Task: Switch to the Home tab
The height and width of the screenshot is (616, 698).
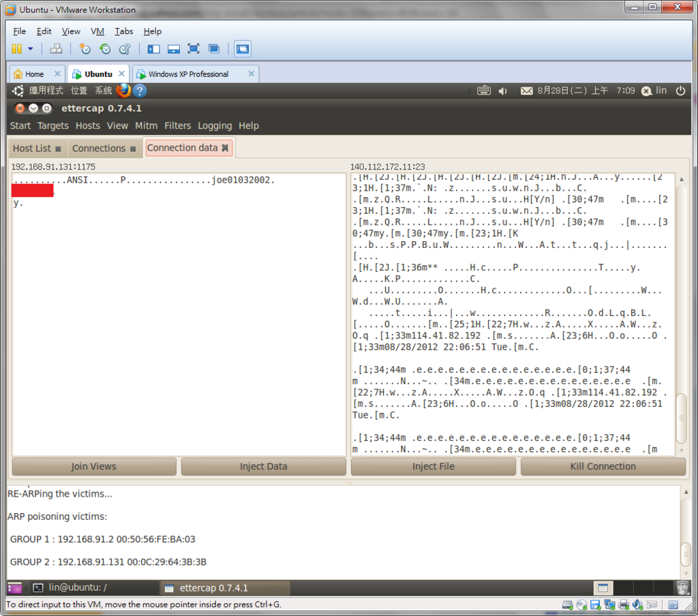Action: point(34,74)
